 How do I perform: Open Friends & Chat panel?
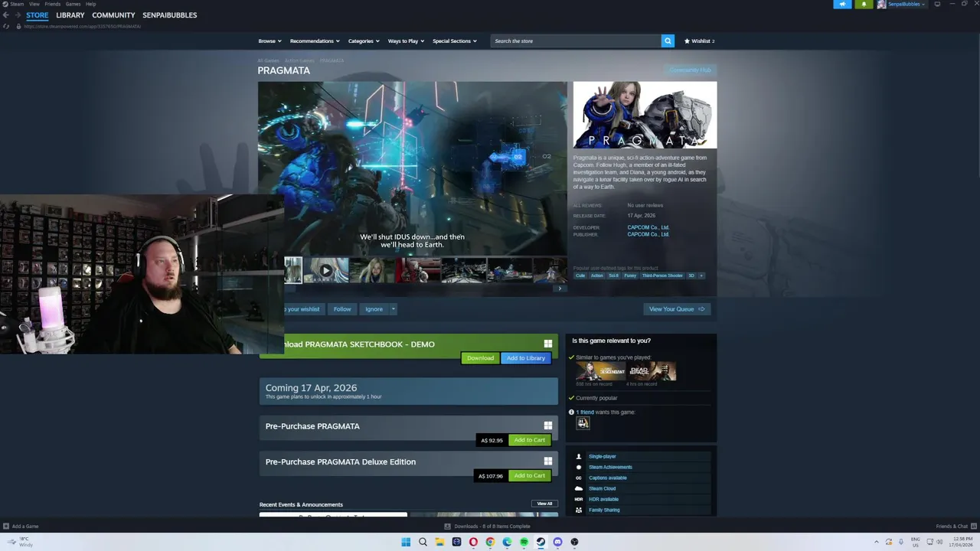pyautogui.click(x=955, y=527)
